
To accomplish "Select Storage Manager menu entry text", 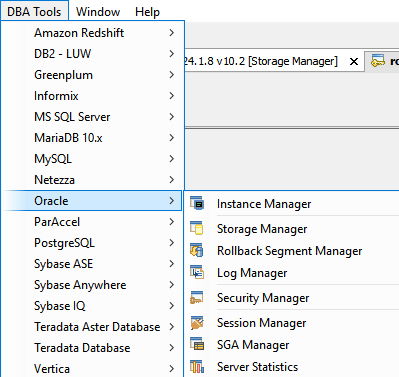I will pos(262,229).
